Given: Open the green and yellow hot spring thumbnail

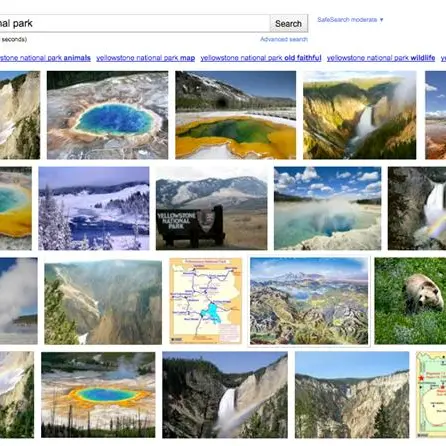Looking at the screenshot, I should coord(235,115).
